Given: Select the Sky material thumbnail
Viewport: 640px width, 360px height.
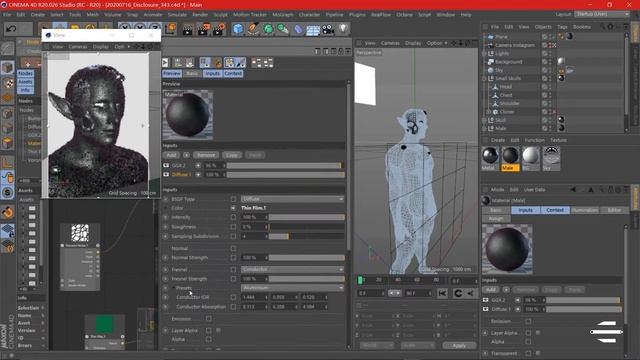Looking at the screenshot, I should tap(551, 158).
